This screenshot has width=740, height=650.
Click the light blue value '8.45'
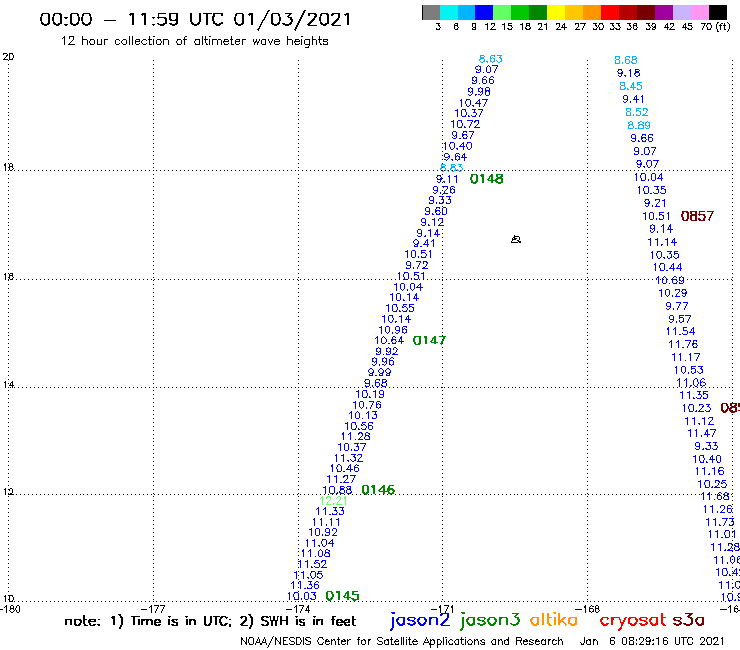[x=631, y=86]
